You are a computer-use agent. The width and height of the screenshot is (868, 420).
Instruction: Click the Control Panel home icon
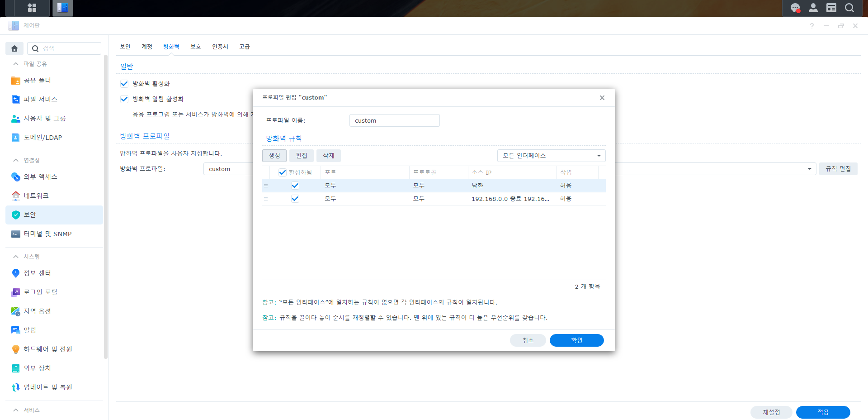(14, 48)
